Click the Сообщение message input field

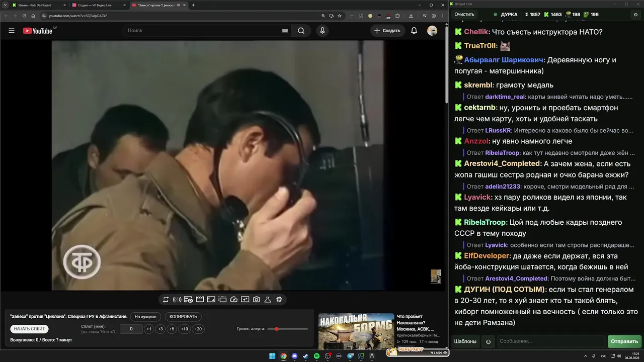551,341
